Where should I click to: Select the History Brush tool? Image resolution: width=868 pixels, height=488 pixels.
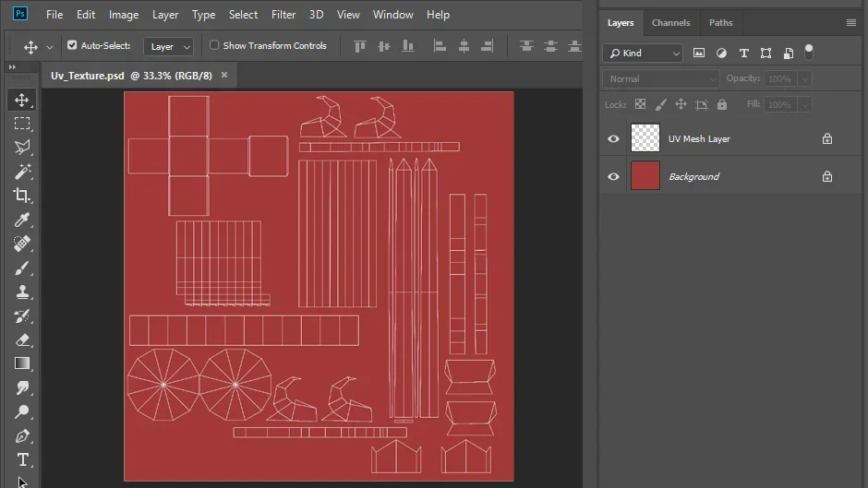click(x=22, y=315)
